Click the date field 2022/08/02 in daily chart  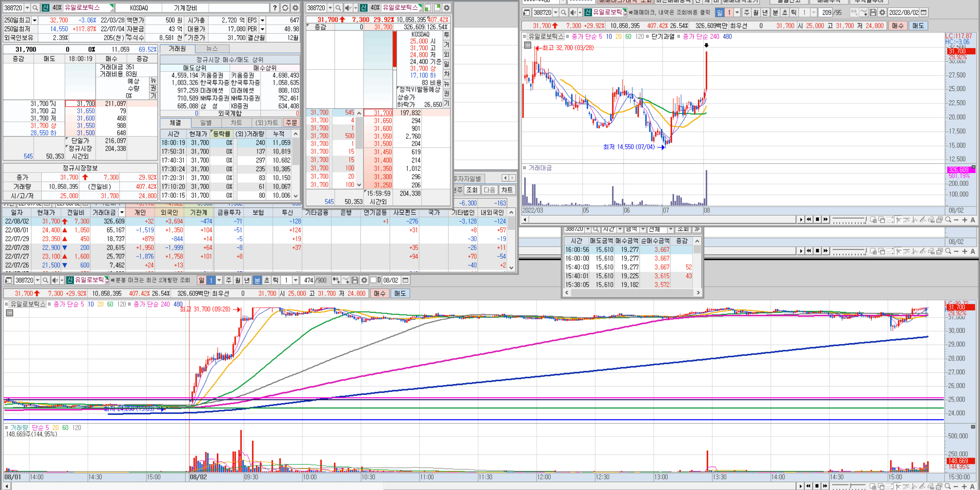904,13
